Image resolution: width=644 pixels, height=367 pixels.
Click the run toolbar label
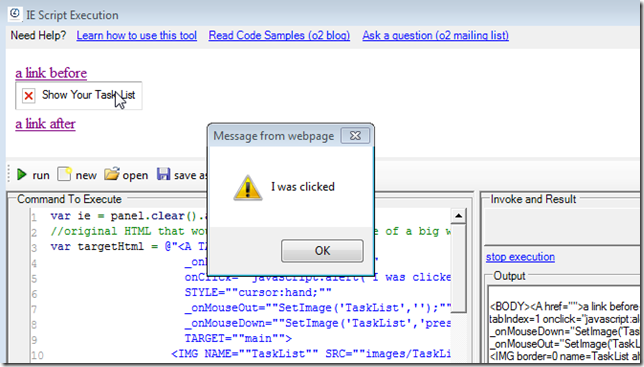pos(41,175)
